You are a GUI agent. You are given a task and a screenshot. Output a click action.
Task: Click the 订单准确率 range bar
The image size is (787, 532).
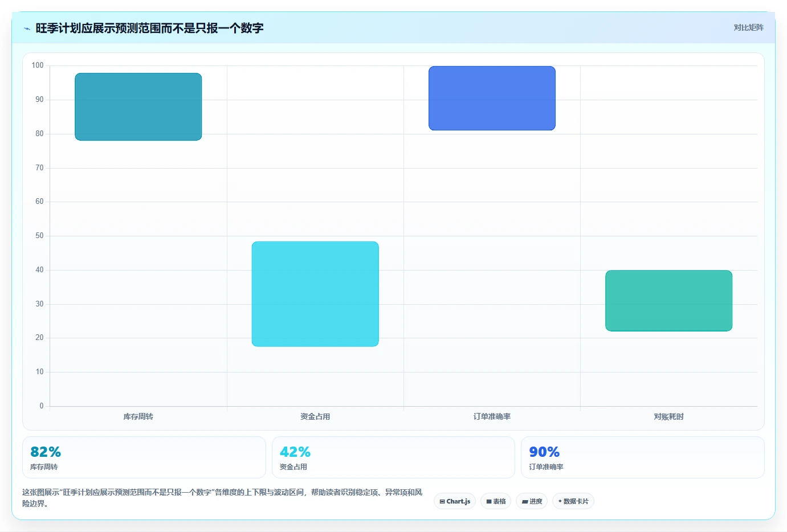492,98
